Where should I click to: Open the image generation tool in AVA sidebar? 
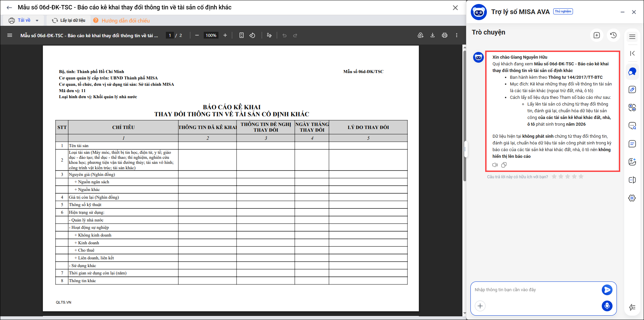point(632,162)
